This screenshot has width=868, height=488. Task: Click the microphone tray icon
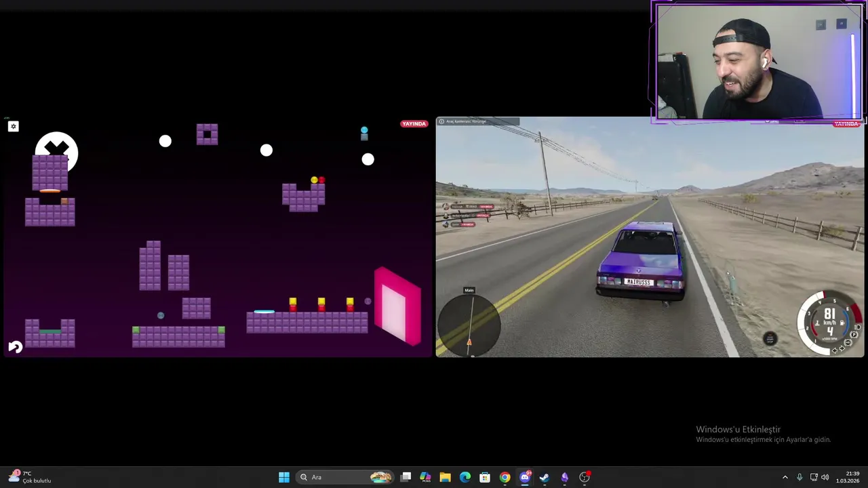click(800, 477)
